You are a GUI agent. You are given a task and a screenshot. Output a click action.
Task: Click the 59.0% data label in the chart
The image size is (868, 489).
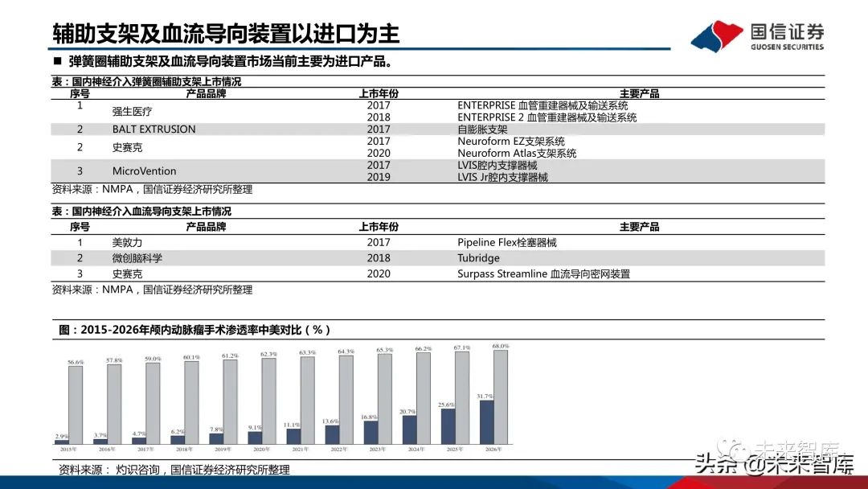click(153, 359)
